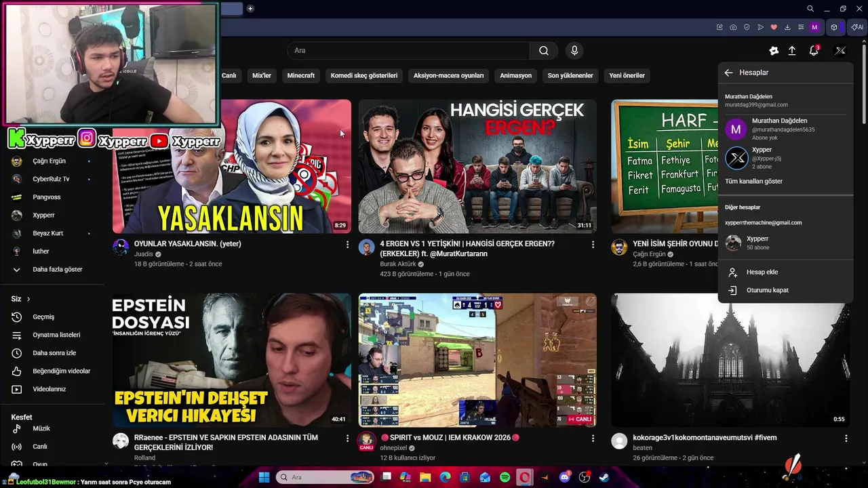Switch to Xypper channel with 2 abone
The height and width of the screenshot is (488, 868).
pos(785,158)
